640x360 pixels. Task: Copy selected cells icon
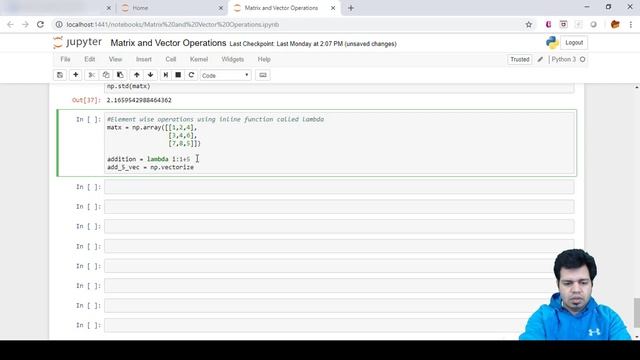point(106,75)
